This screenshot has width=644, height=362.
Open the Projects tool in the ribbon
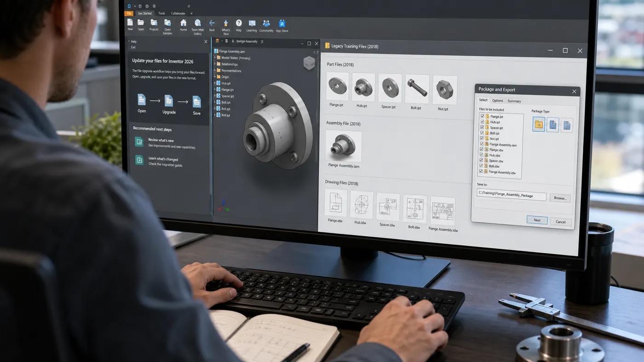click(x=154, y=22)
